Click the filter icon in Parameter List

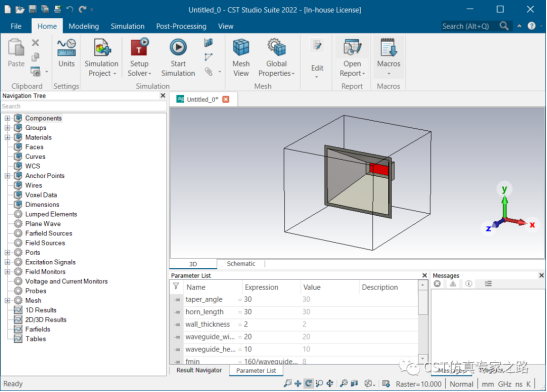pos(176,286)
